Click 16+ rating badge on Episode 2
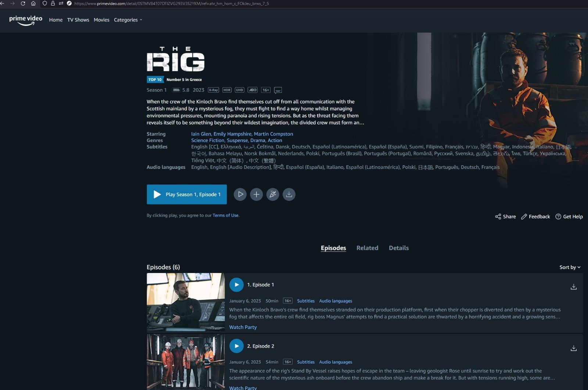 tap(288, 362)
